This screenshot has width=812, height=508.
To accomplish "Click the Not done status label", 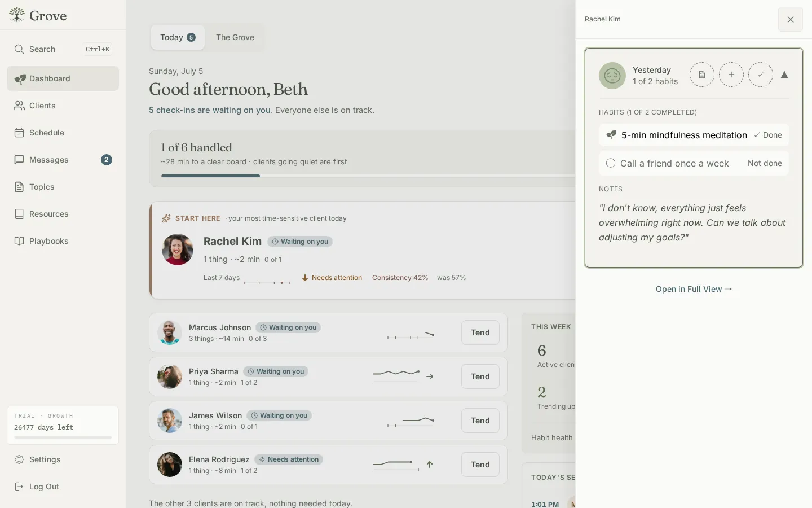I will [x=765, y=163].
